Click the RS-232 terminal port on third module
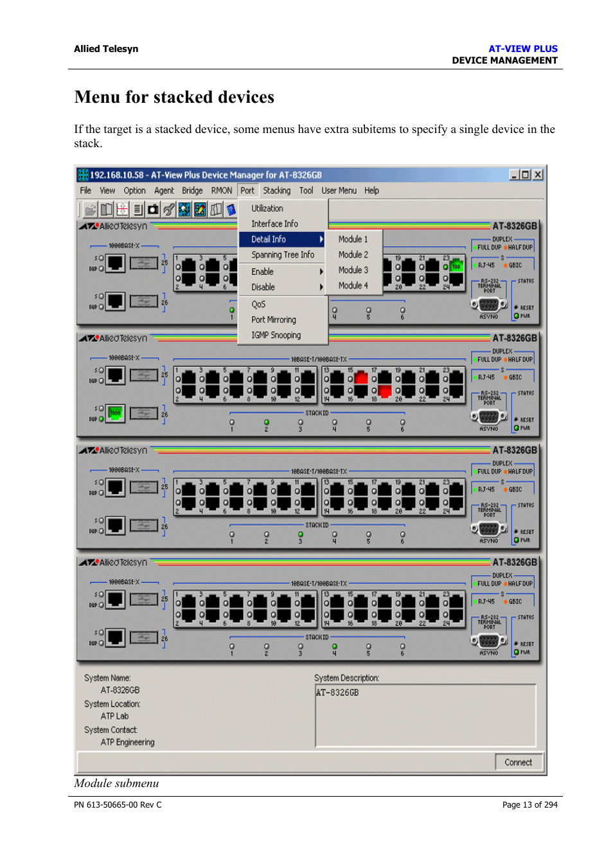613x868 pixels. pyautogui.click(x=488, y=529)
